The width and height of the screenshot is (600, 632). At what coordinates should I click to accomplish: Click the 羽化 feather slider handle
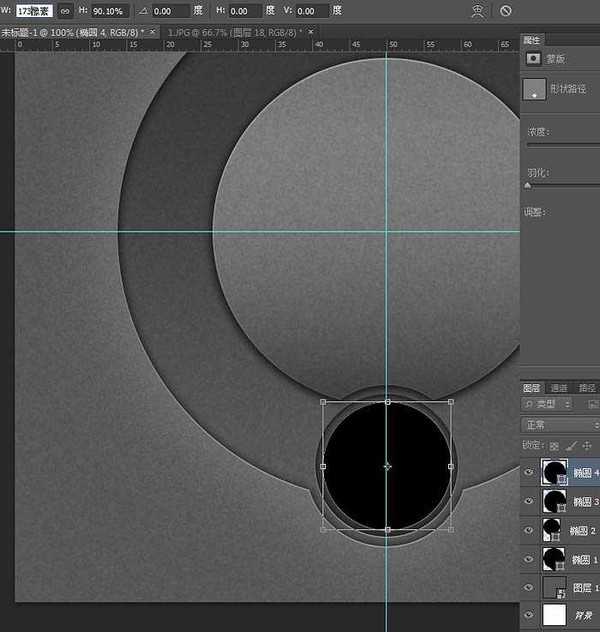tap(528, 185)
